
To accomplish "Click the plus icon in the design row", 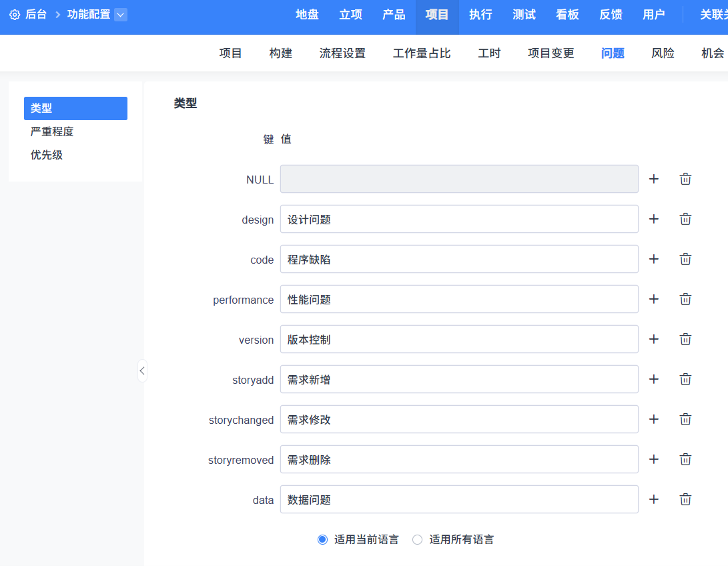I will (654, 219).
